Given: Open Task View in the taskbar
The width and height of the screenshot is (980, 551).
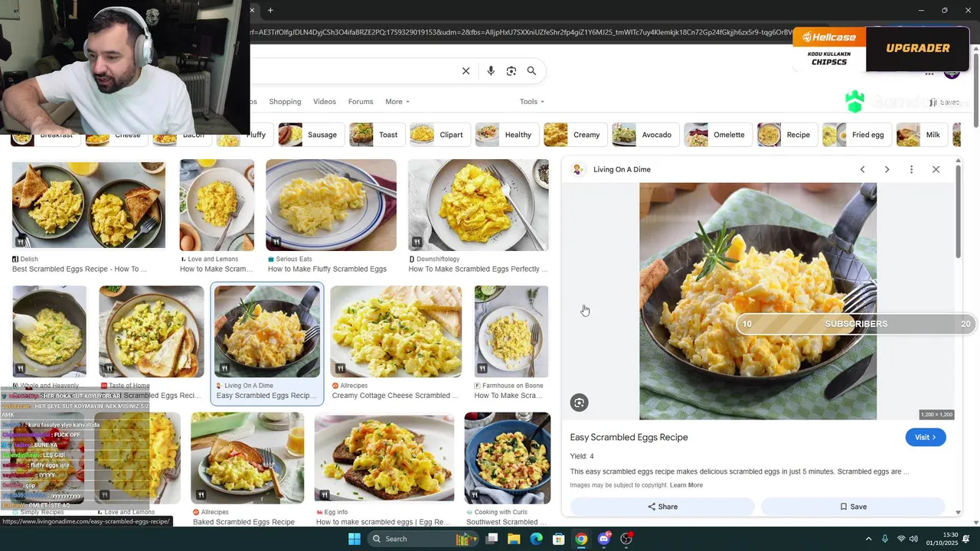Looking at the screenshot, I should pyautogui.click(x=492, y=539).
